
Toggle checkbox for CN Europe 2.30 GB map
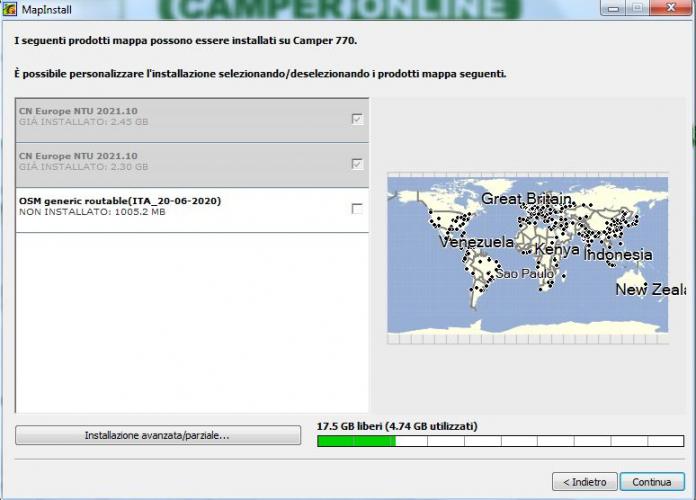coord(357,164)
